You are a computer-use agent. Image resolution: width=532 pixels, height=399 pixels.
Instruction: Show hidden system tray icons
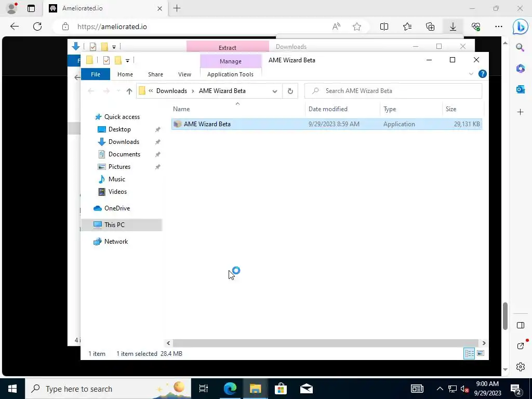coord(440,389)
